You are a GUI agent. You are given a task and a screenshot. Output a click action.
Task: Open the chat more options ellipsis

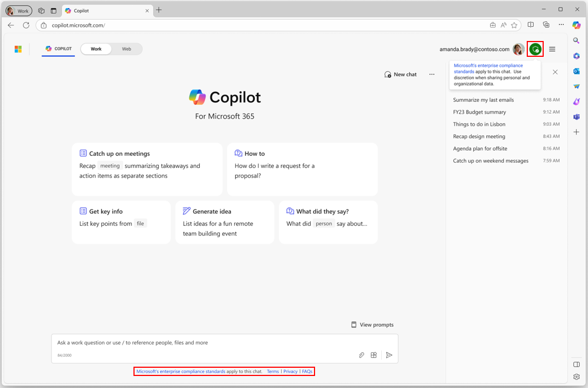(432, 74)
